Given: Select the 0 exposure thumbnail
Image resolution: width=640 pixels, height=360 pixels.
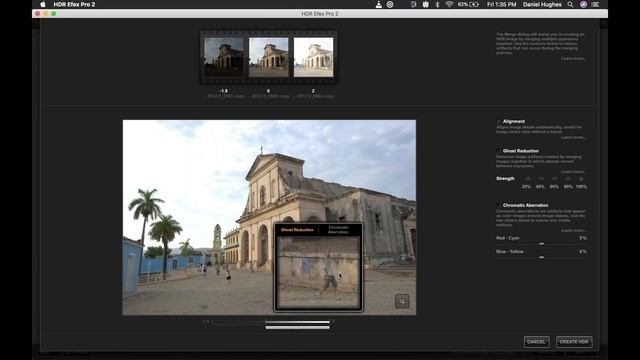Looking at the screenshot, I should coord(269,57).
